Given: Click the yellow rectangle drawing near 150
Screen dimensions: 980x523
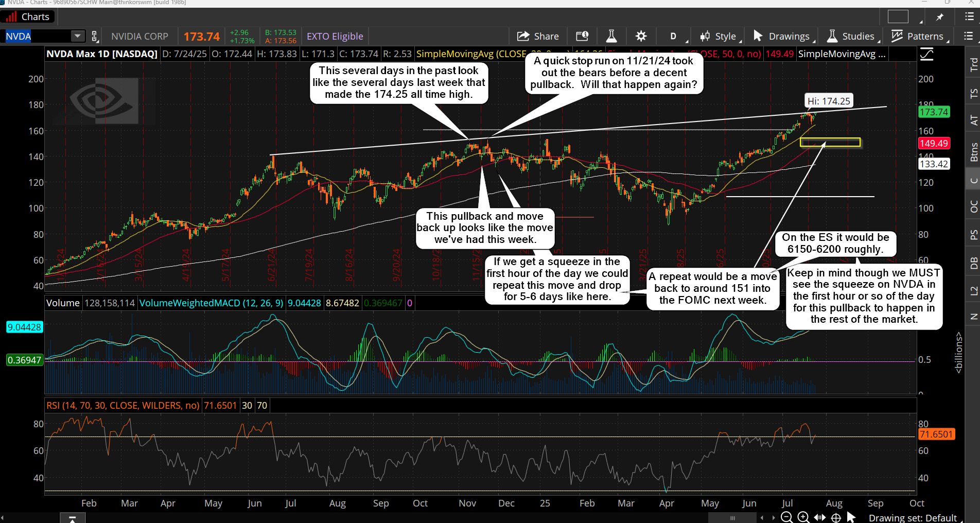Looking at the screenshot, I should (830, 142).
